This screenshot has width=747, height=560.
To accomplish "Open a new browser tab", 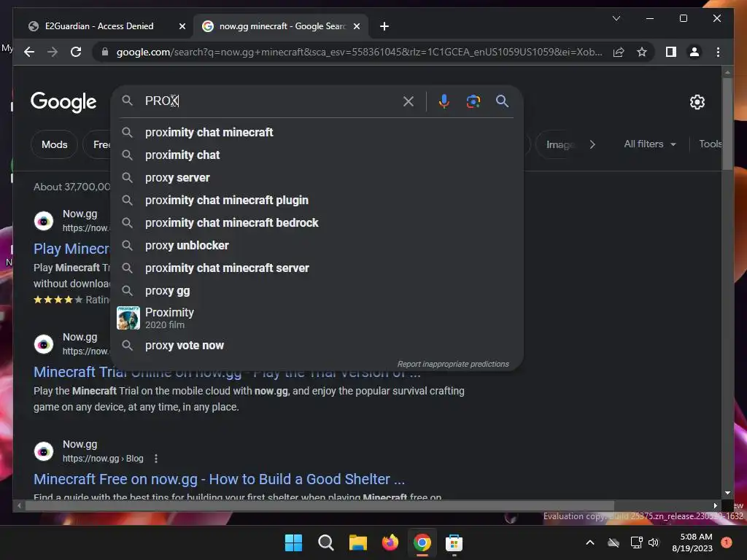I will pos(384,26).
